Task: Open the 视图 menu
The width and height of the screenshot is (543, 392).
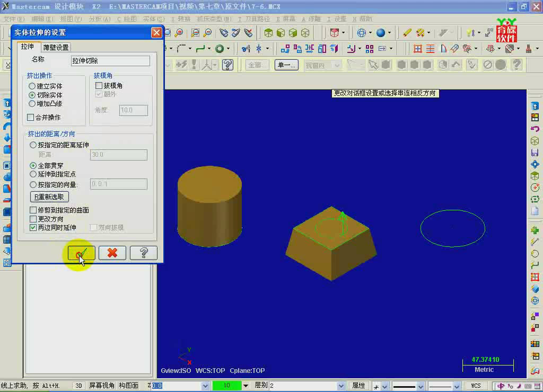Action: click(x=71, y=19)
